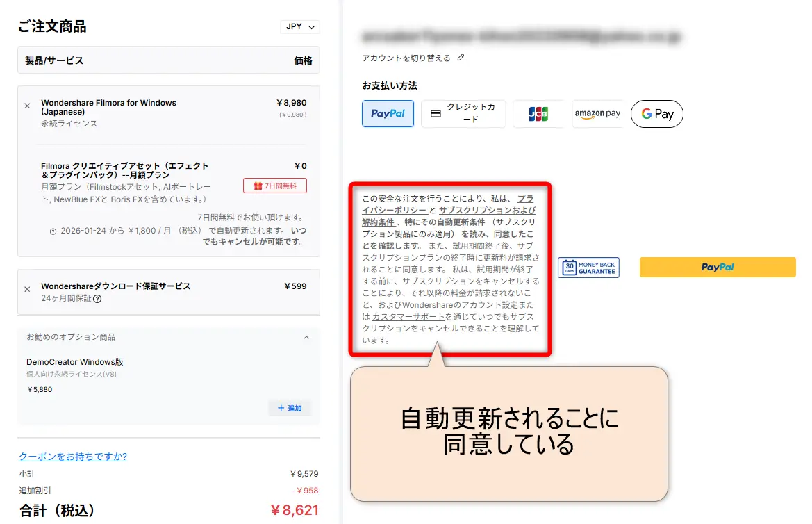This screenshot has height=524, width=812.
Task: Open the クーポンをお持ちですか? link
Action: pyautogui.click(x=73, y=457)
